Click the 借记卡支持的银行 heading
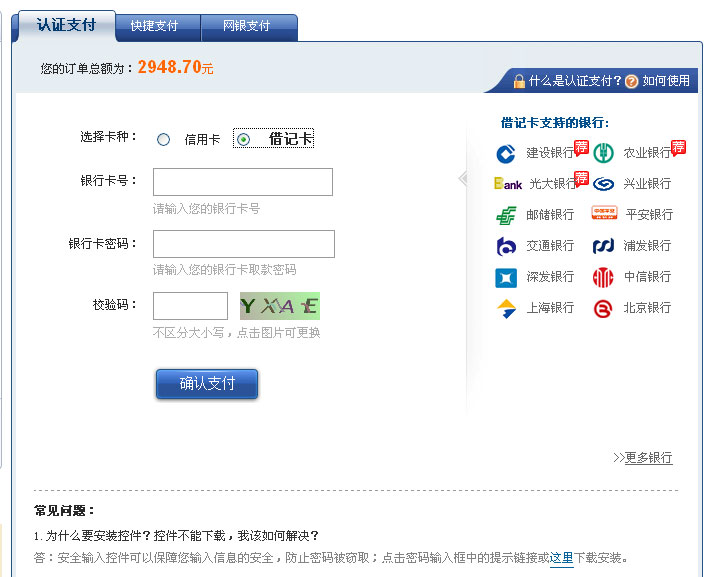 pyautogui.click(x=555, y=123)
